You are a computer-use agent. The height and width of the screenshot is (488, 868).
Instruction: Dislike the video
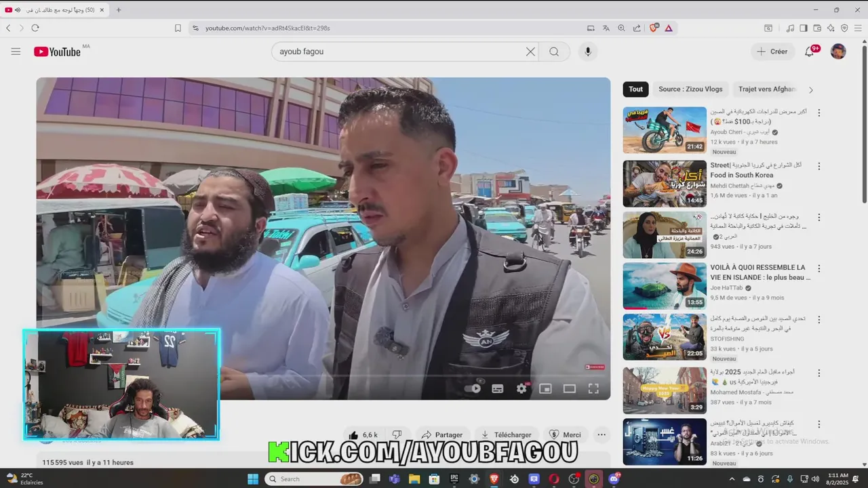tap(397, 435)
